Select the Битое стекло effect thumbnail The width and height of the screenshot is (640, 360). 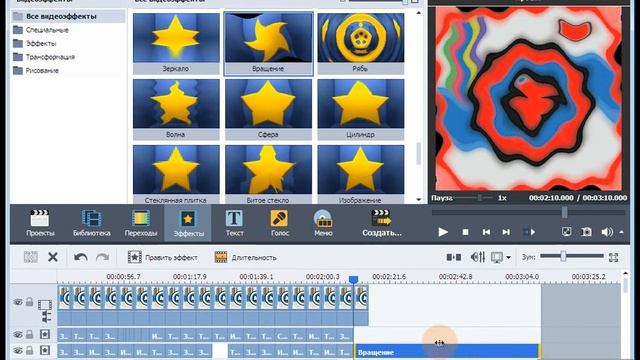pyautogui.click(x=268, y=175)
